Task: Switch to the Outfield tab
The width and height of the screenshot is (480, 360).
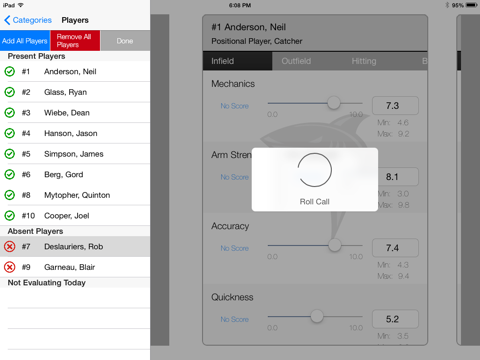Action: tap(296, 61)
